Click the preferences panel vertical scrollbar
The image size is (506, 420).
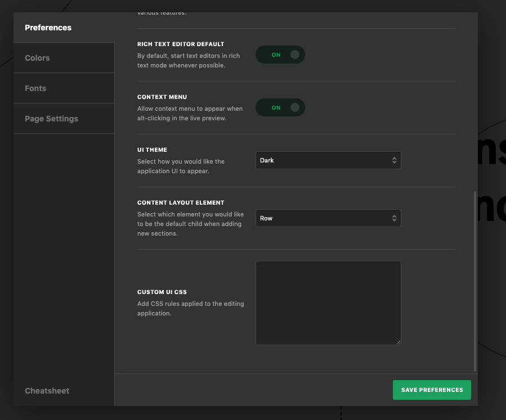pyautogui.click(x=476, y=281)
